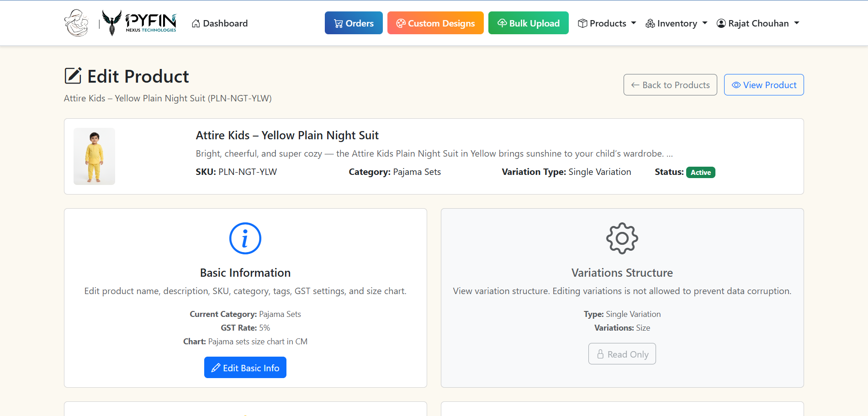Click the Variations Structure gear icon
868x416 pixels.
point(622,238)
